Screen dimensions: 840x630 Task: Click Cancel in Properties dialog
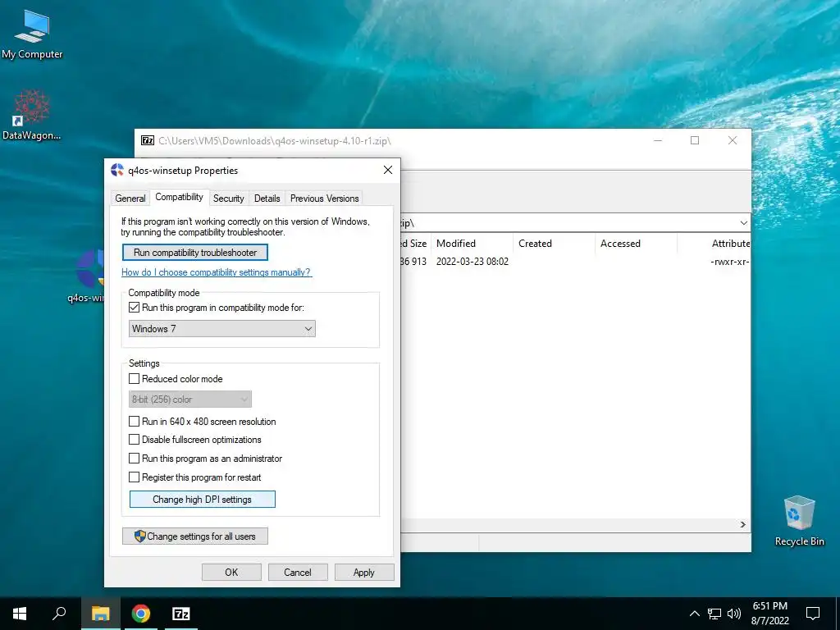coord(297,572)
